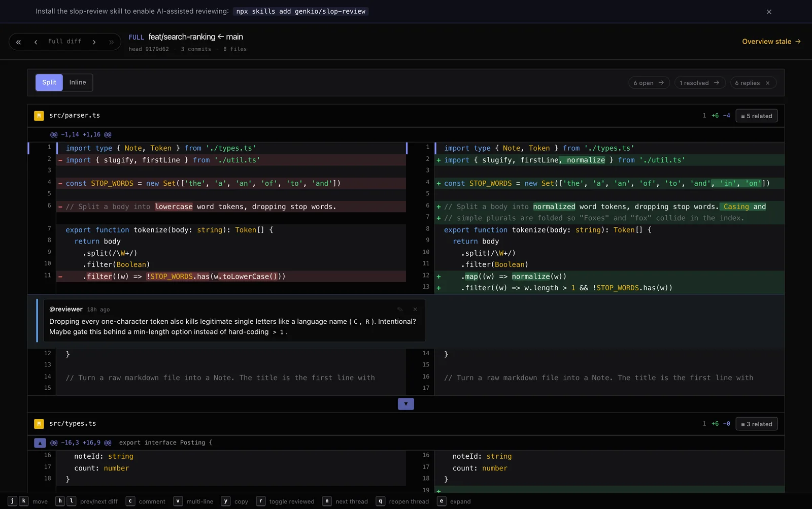The image size is (812, 509).
Task: Switch to Split diff view
Action: click(x=49, y=82)
